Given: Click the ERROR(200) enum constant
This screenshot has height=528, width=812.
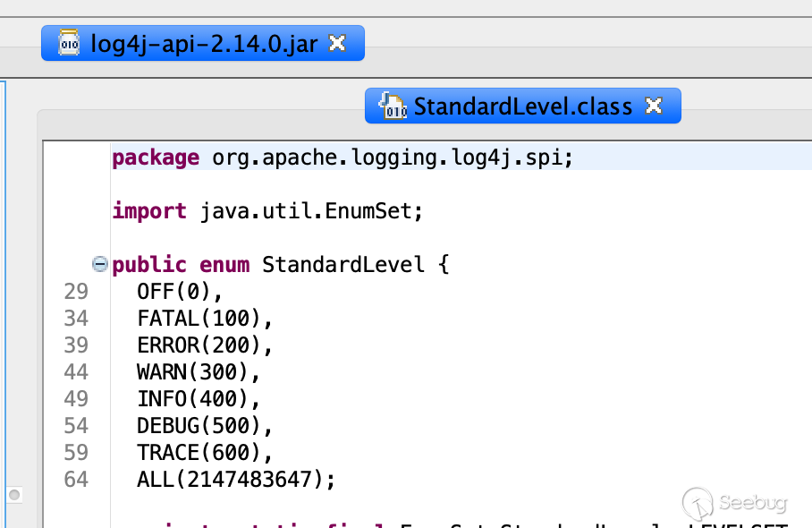Looking at the screenshot, I should tap(203, 345).
